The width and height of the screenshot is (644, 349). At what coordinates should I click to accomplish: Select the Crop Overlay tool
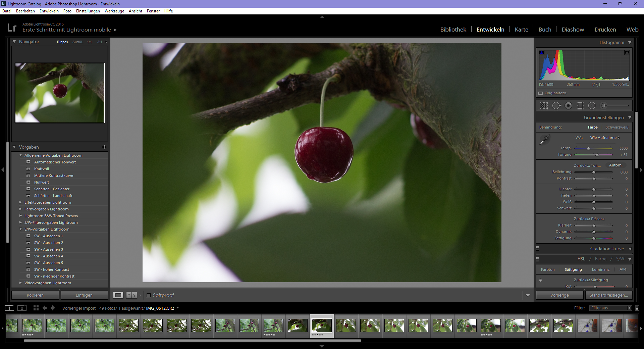544,105
